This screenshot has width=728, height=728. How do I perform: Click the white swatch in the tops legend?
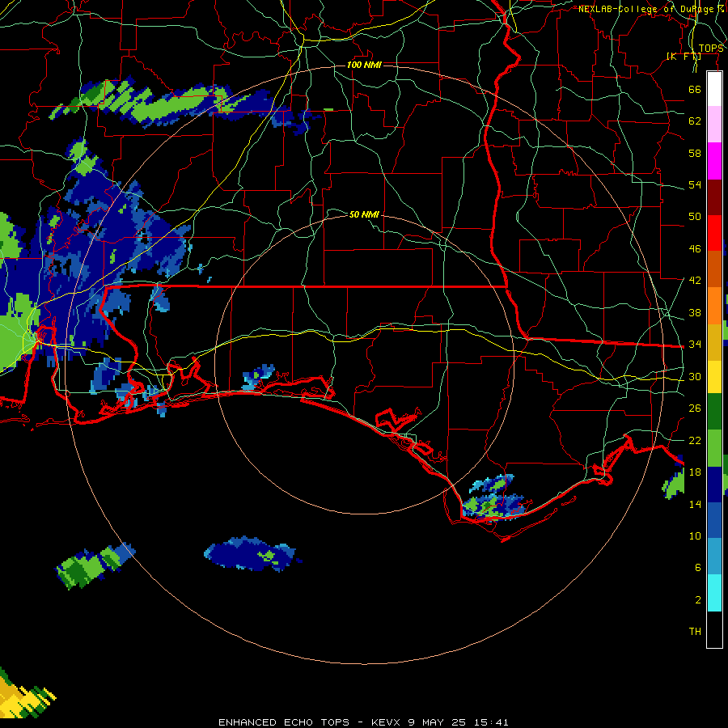click(714, 89)
